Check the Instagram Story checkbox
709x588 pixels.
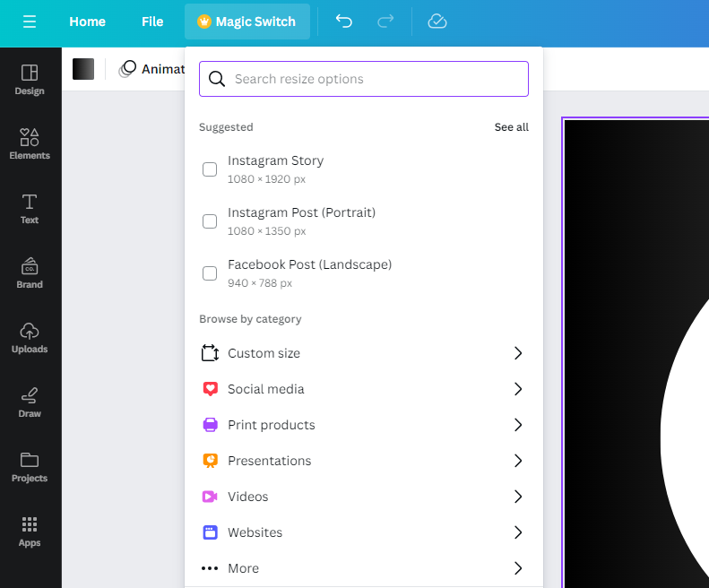pyautogui.click(x=210, y=169)
